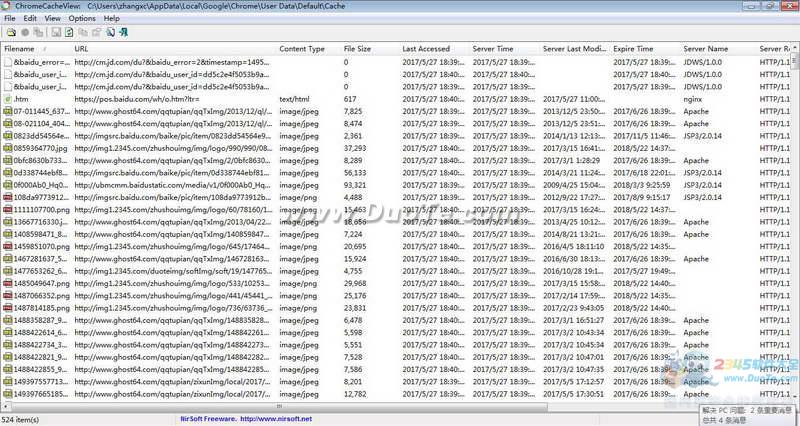Select the 1488422614_6 filename row
The width and height of the screenshot is (800, 426).
click(x=41, y=332)
